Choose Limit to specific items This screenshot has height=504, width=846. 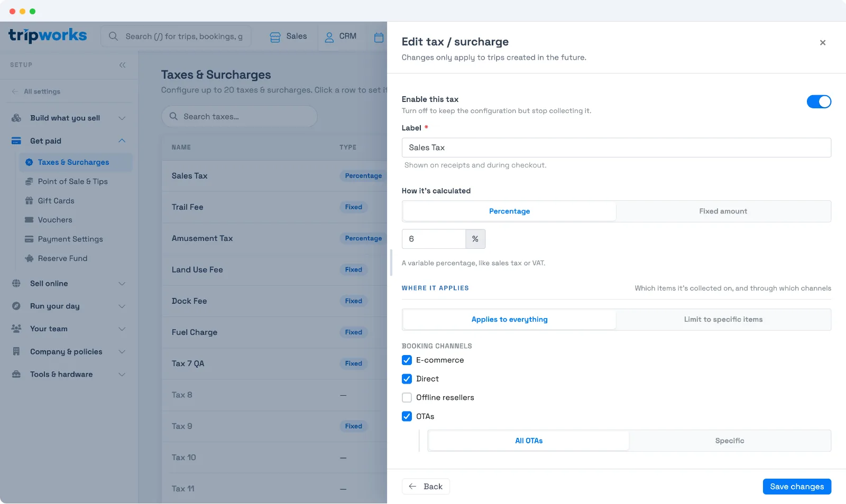[723, 320]
